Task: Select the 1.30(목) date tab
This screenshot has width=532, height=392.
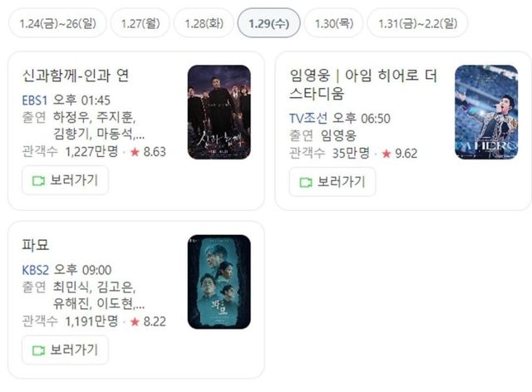Action: [334, 23]
